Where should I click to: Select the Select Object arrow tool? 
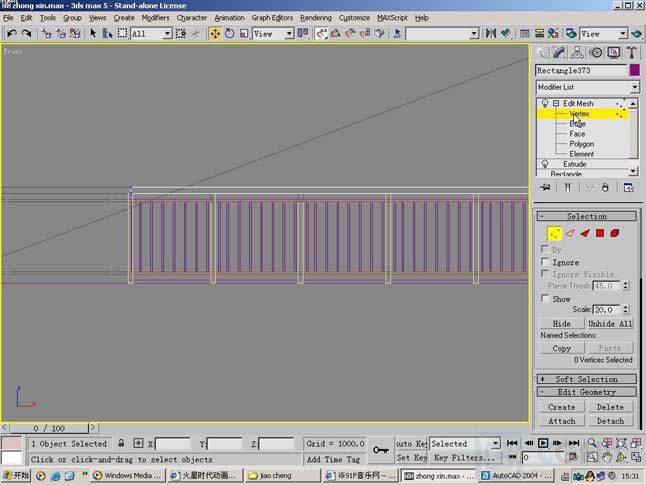[93, 33]
